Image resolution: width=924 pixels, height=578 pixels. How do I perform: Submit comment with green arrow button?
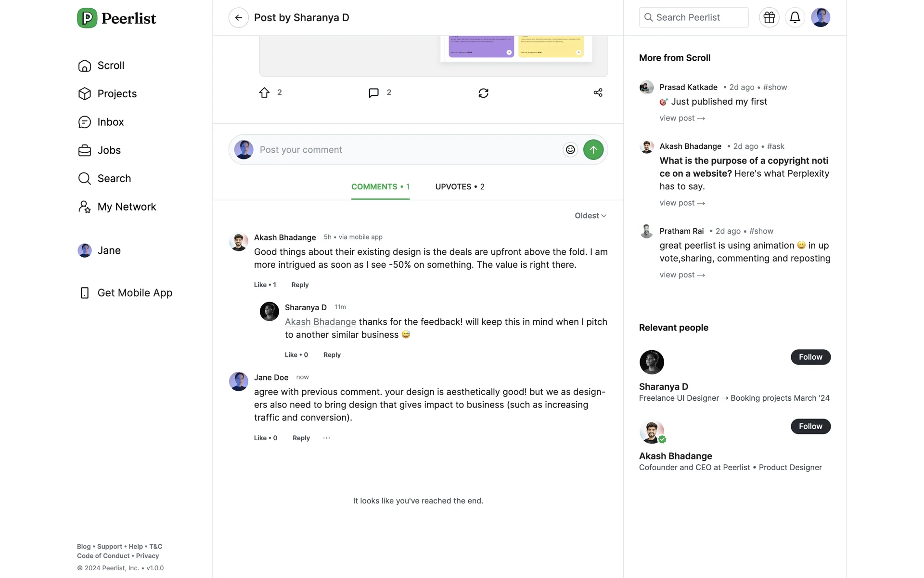point(593,150)
